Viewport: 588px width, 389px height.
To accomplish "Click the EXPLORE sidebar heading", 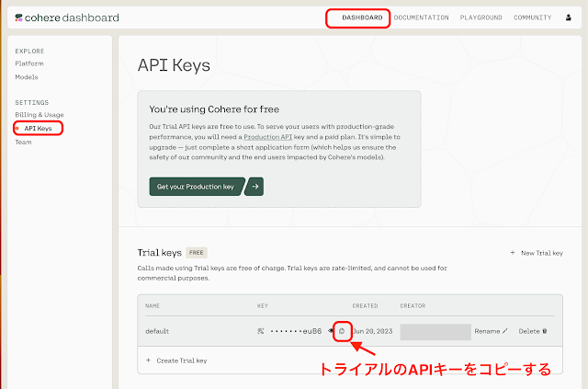I will pyautogui.click(x=29, y=51).
